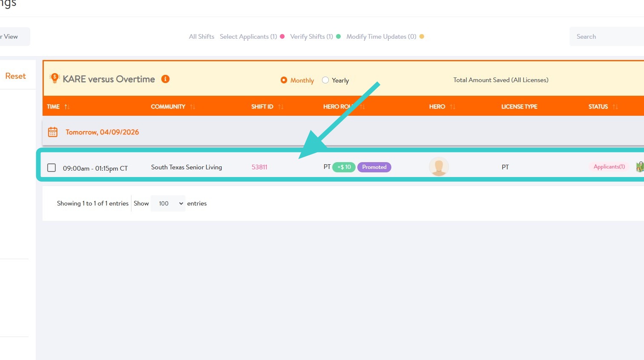Click the KARE versus Overtime info icon
The height and width of the screenshot is (360, 644).
coord(165,79)
